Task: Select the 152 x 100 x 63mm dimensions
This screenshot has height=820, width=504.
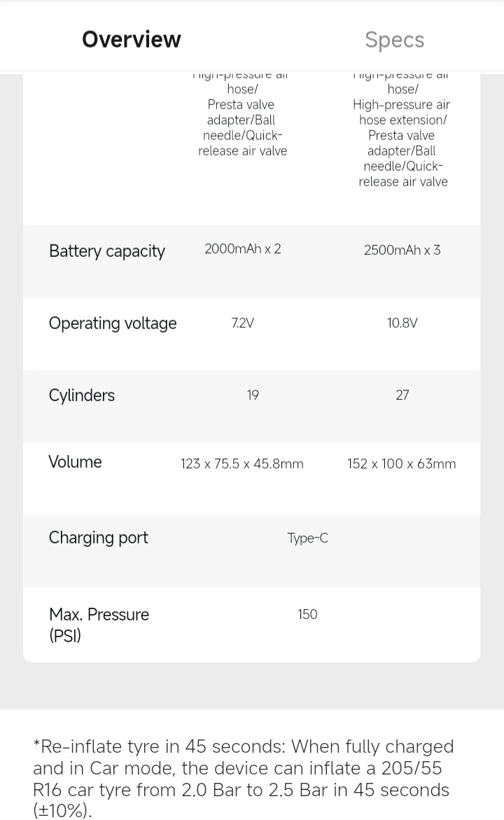Action: tap(401, 464)
